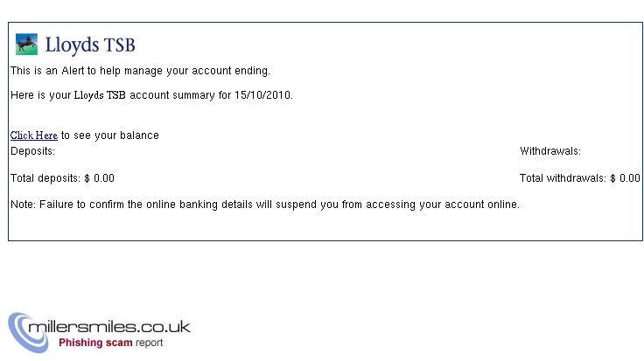Click 'to see your balance' text
This screenshot has height=361, width=644.
click(109, 135)
